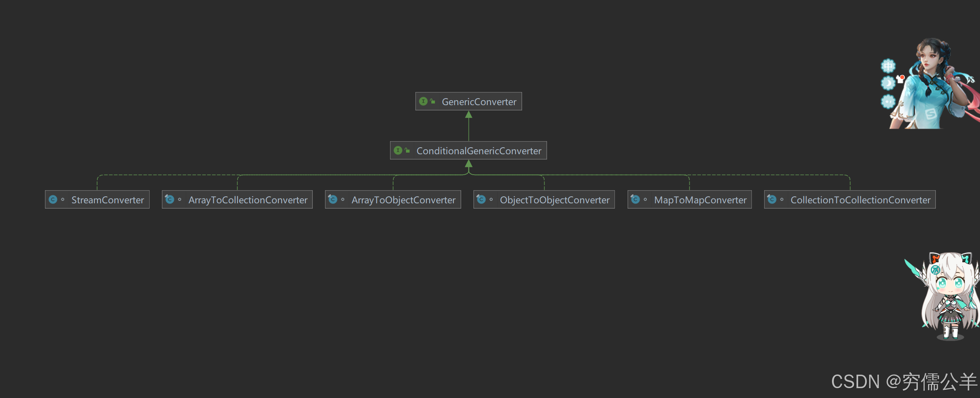Click the MapToMapConverter class icon
The width and height of the screenshot is (980, 398).
(635, 199)
